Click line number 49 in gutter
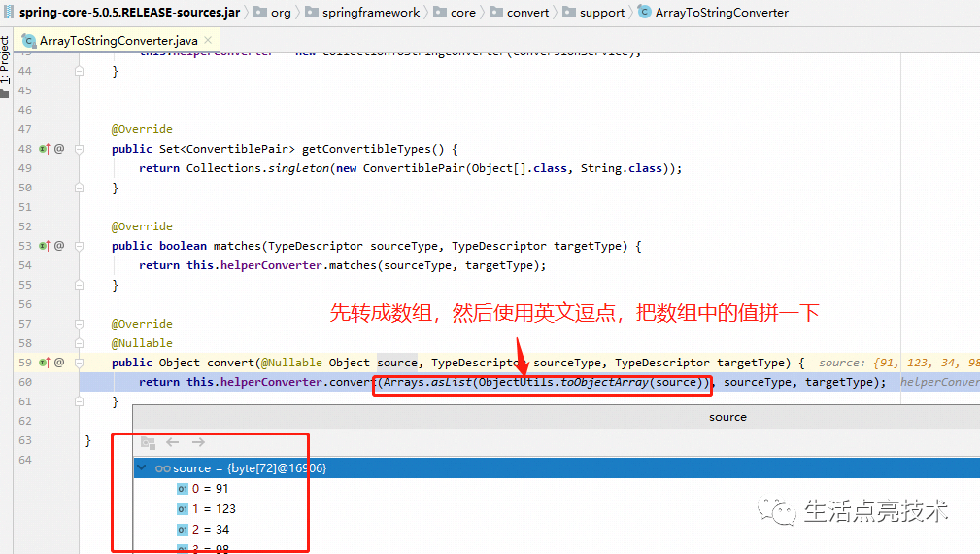This screenshot has width=980, height=554. 25,168
